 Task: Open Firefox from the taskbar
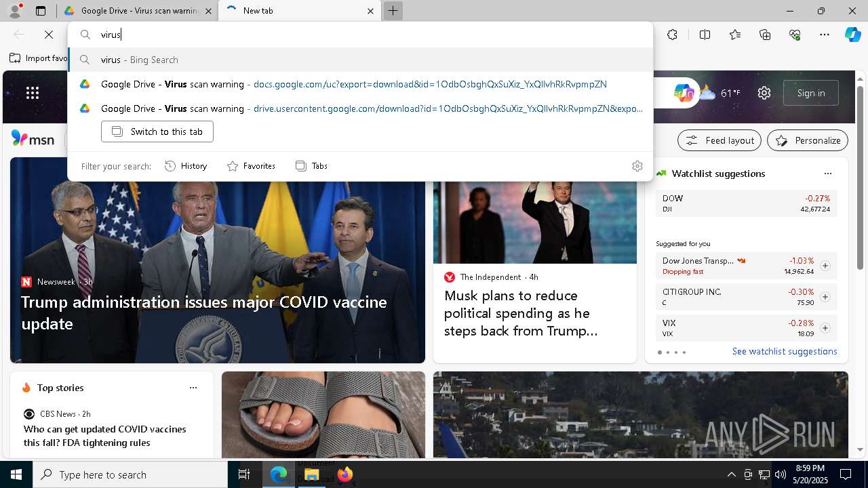tap(345, 474)
